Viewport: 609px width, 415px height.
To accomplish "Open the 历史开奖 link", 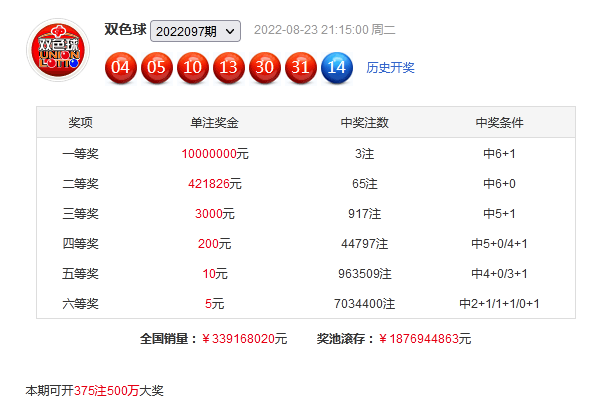I will tap(390, 68).
